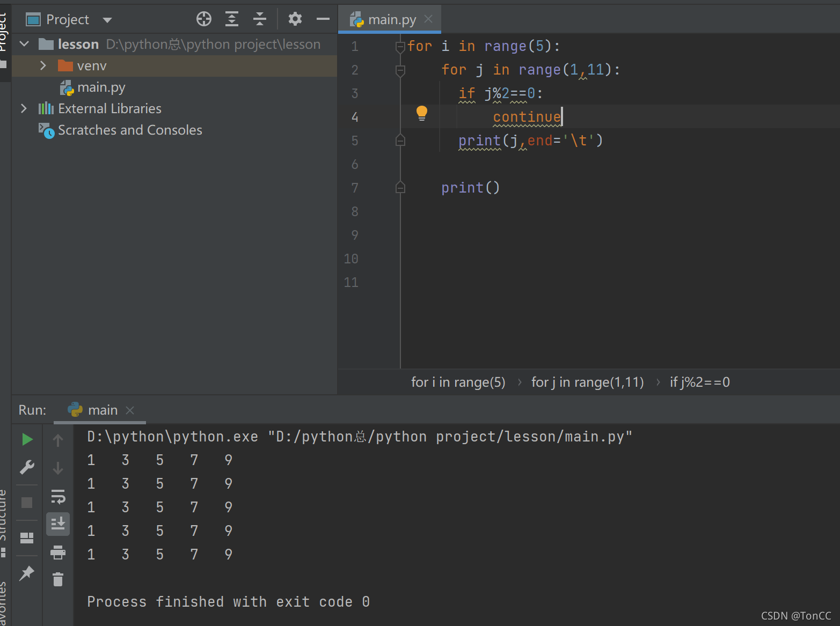This screenshot has width=840, height=626.
Task: Click the 'continue' keyword on line 4
Action: click(x=527, y=117)
